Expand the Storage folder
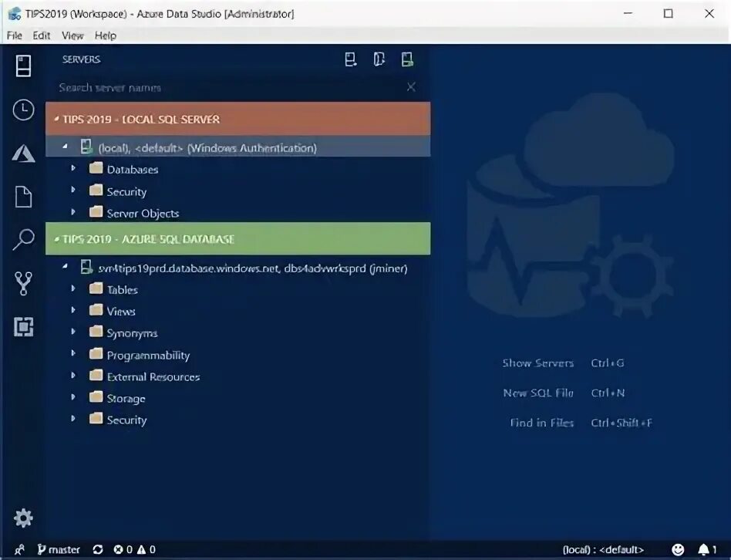This screenshot has height=560, width=731. coord(73,396)
